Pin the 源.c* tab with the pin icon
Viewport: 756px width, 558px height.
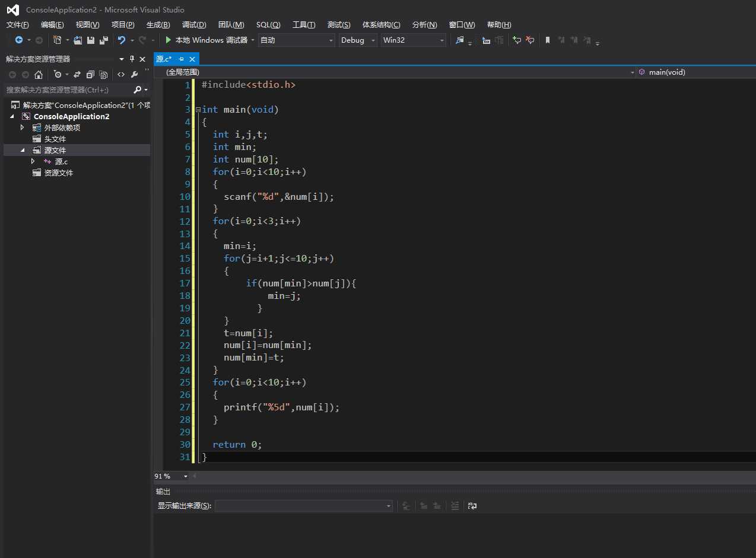coord(182,59)
